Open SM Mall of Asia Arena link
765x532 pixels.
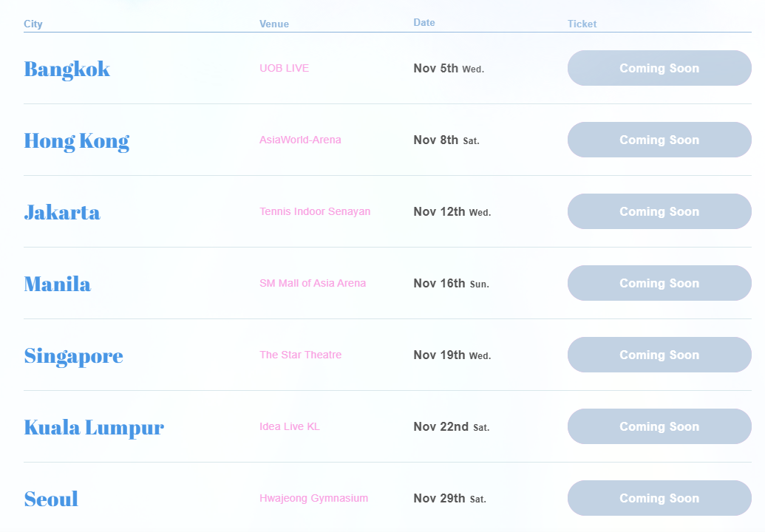tap(313, 283)
